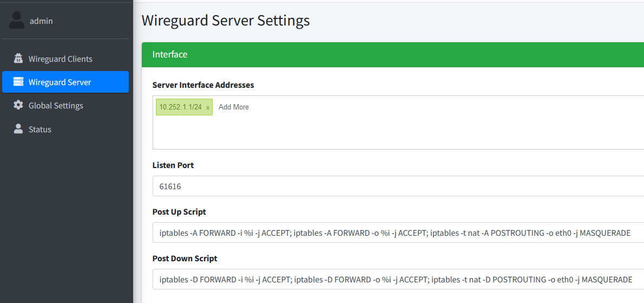The width and height of the screenshot is (644, 303).
Task: Click the Global Settings gear icon
Action: (x=18, y=105)
